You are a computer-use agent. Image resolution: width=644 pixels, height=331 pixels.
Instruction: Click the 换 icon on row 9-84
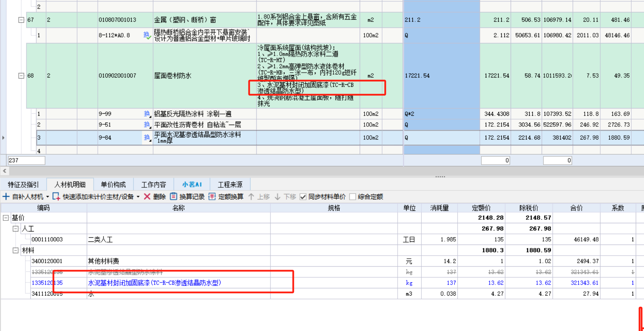tap(147, 137)
